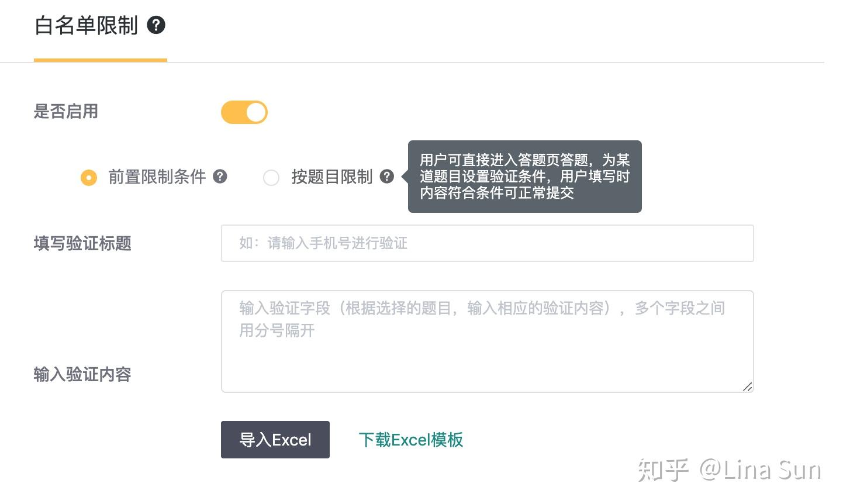This screenshot has width=843, height=504.
Task: Focus the 填写验证标题 input field
Action: (x=488, y=243)
